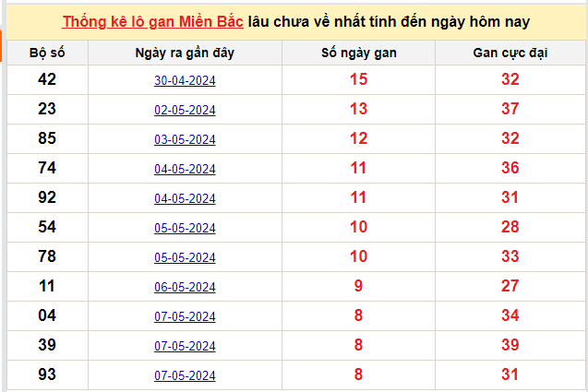Viewport: 588px width, 392px height.
Task: Open 07-05-2024 link in row 93
Action: (x=185, y=376)
